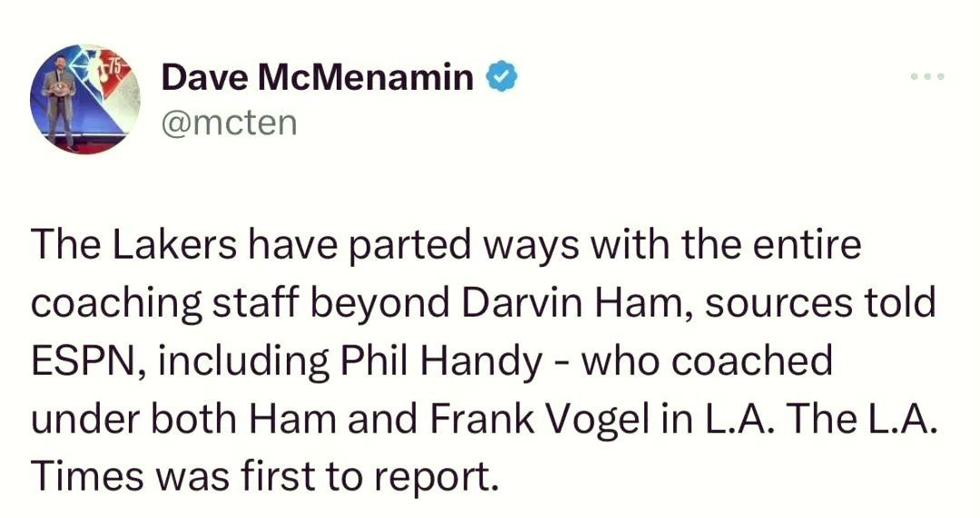Click the Dave McMenamin display name

(318, 79)
